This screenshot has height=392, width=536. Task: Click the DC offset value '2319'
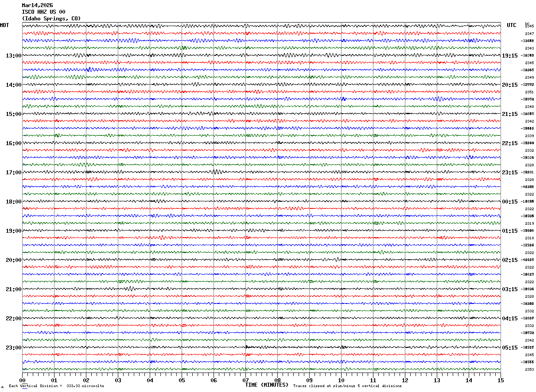529,223
